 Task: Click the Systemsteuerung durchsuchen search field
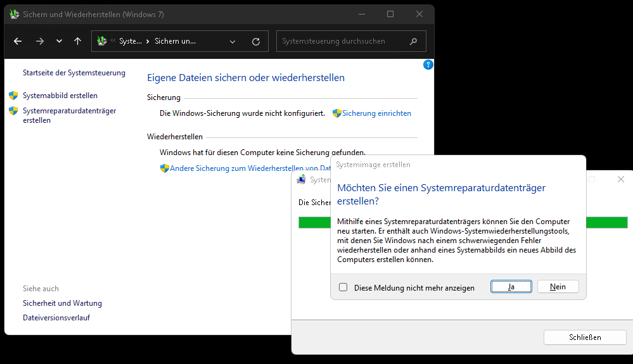[x=351, y=41]
